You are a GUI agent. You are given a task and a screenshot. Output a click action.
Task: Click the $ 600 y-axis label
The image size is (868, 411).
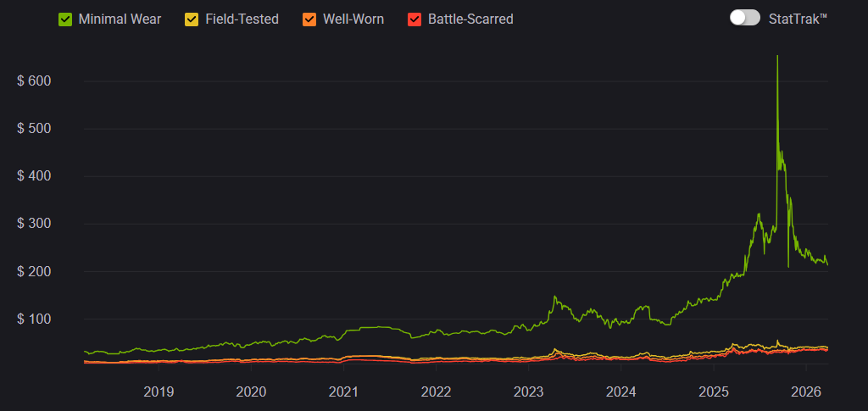click(35, 81)
